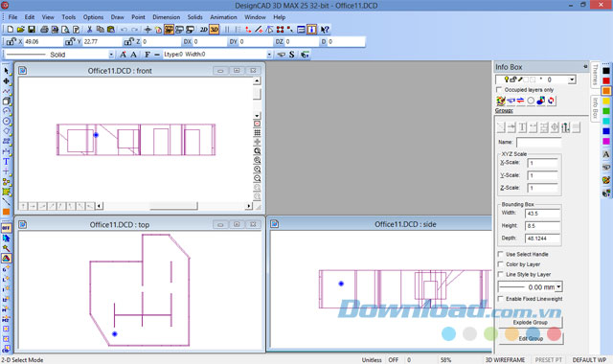
Task: Enable Fixed Lineweight checkbox
Action: 500,299
